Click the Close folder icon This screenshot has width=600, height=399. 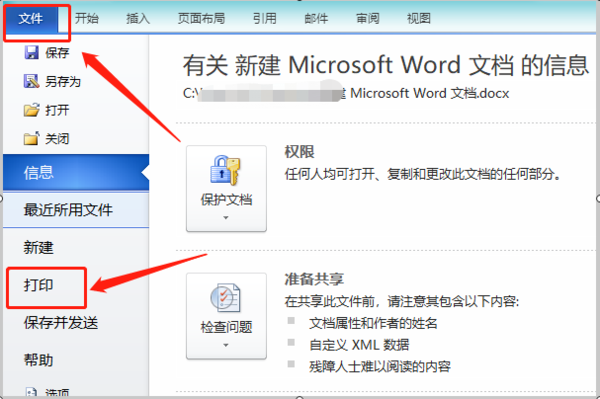pos(31,138)
